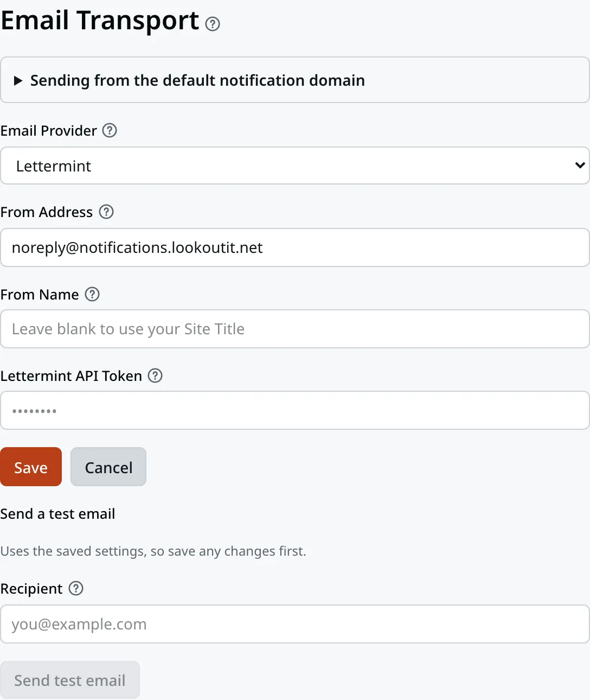
Task: Focus the Recipient email input
Action: [295, 624]
